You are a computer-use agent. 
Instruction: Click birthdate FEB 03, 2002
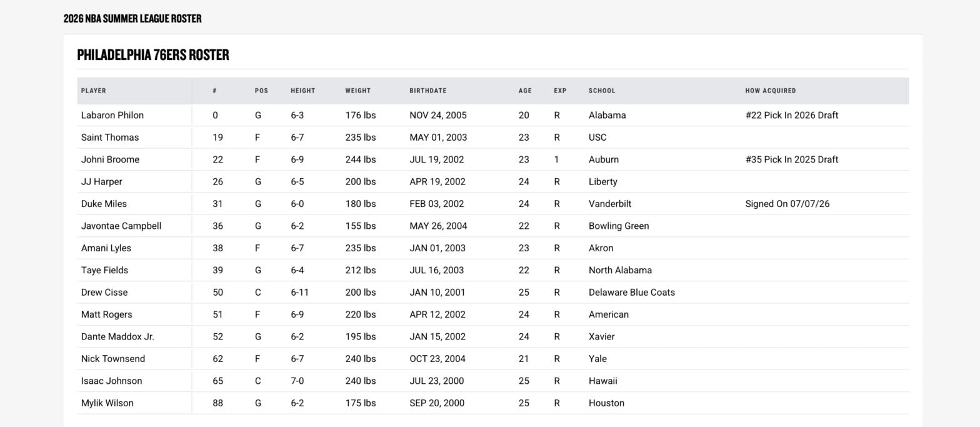pos(437,204)
